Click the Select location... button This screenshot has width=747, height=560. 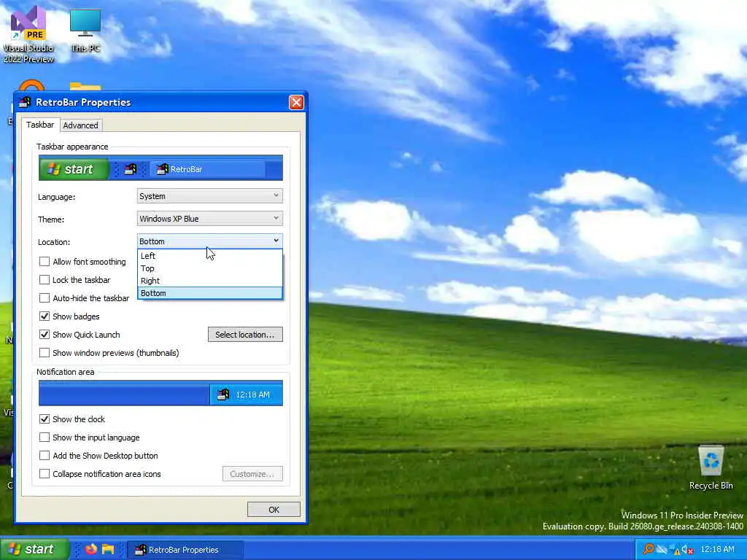click(245, 334)
